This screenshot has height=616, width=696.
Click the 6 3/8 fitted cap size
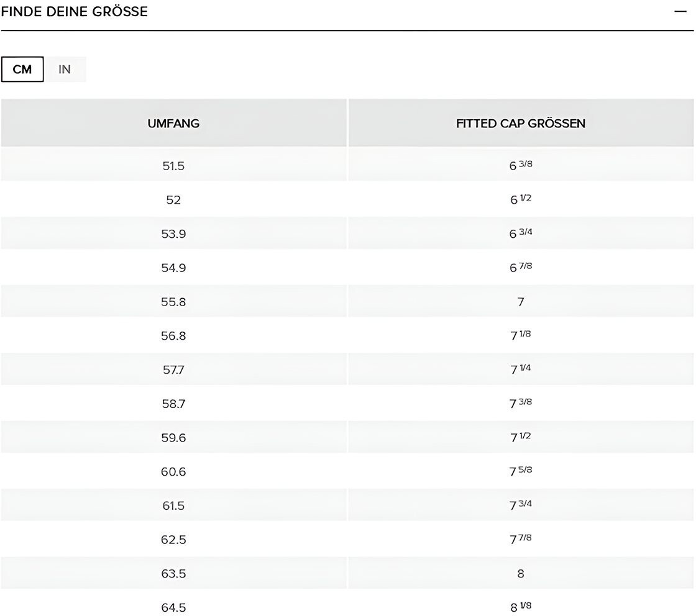[x=521, y=166]
